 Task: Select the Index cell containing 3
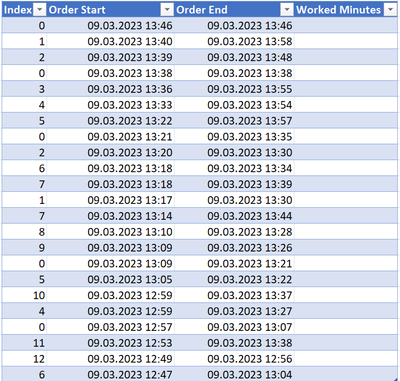[24, 89]
